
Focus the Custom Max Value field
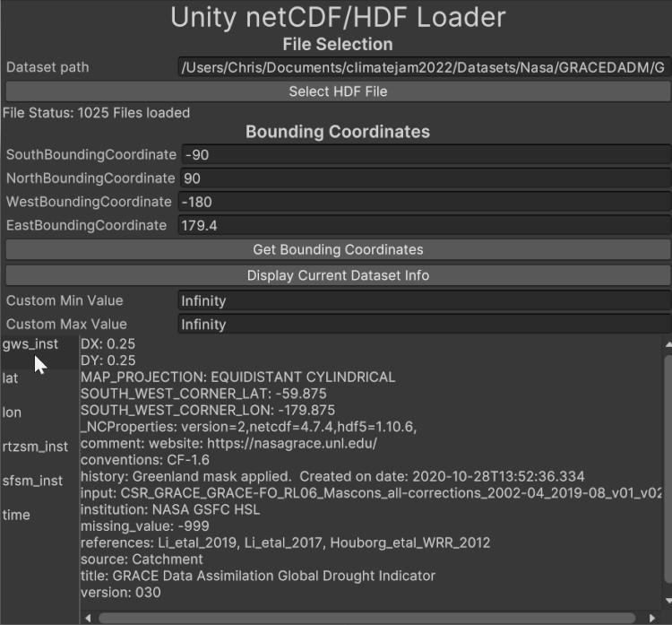click(425, 325)
